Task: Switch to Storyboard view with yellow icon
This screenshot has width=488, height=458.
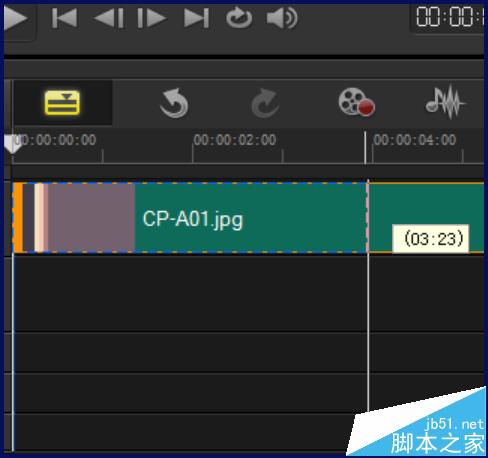Action: coord(62,103)
